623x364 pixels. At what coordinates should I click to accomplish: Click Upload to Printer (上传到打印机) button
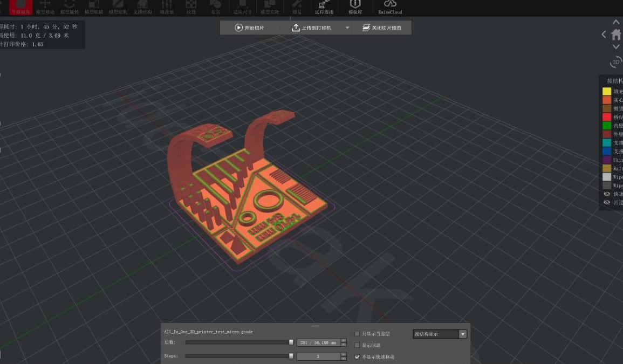coord(312,28)
